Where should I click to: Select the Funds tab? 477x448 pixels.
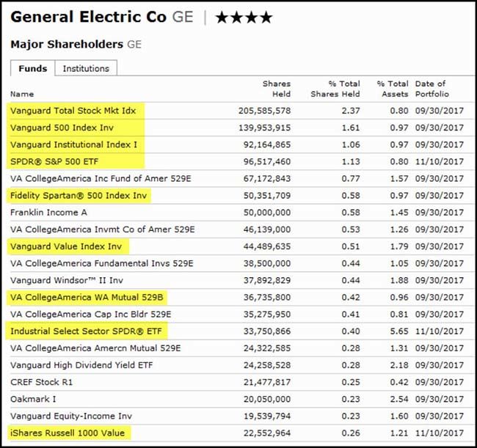coord(32,68)
